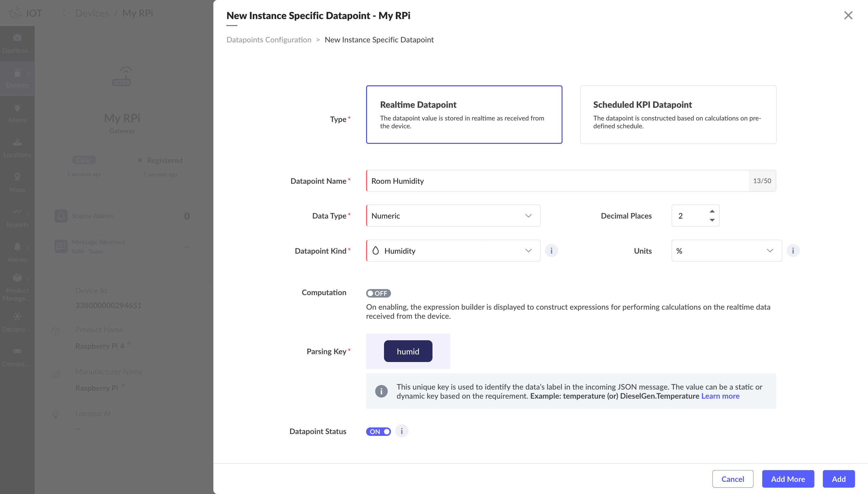Click info icon next to Datapoint Kind

click(551, 251)
